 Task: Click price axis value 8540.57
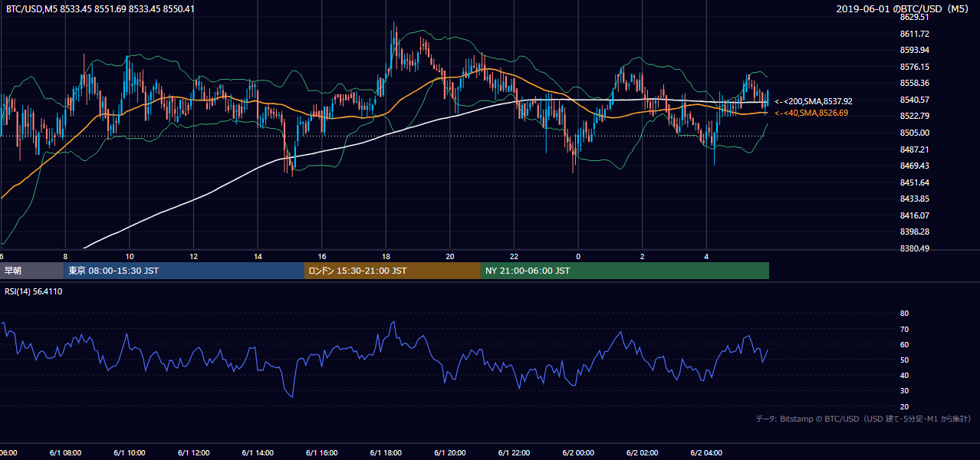[915, 100]
